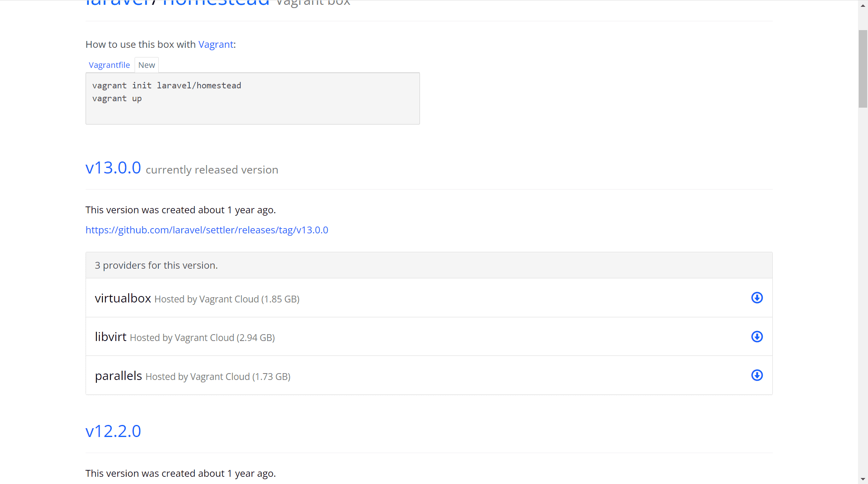
Task: Click the scrollbar track below the thumb
Action: [x=863, y=291]
